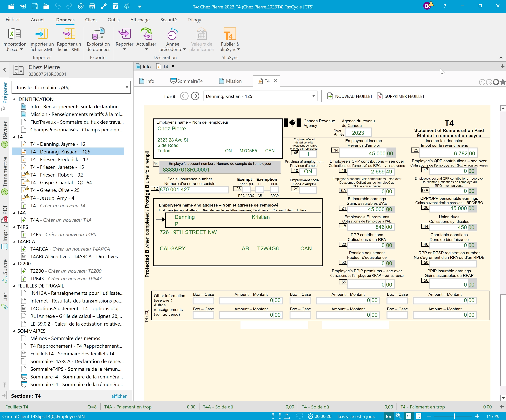Select T4 - Gaspé, Chantal - QC-64
Viewport: 506px width, 420px height.
point(61,182)
